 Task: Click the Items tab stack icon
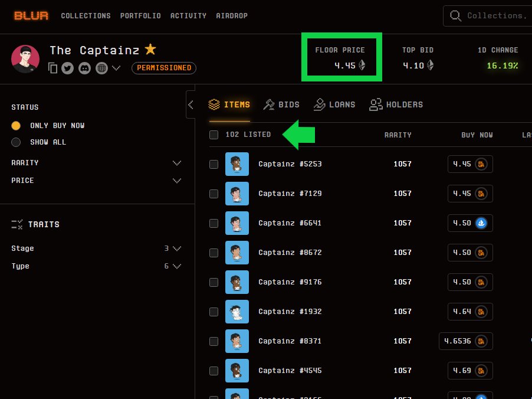[x=214, y=104]
